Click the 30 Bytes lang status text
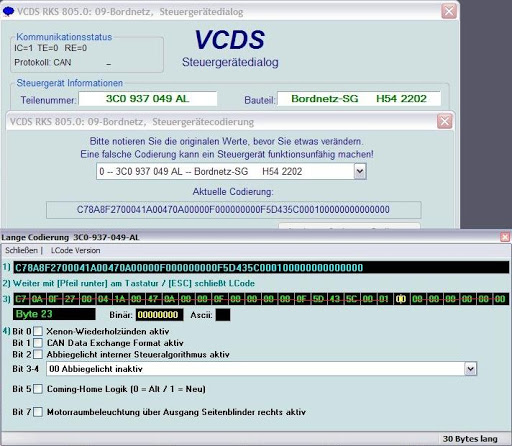 coord(470,439)
